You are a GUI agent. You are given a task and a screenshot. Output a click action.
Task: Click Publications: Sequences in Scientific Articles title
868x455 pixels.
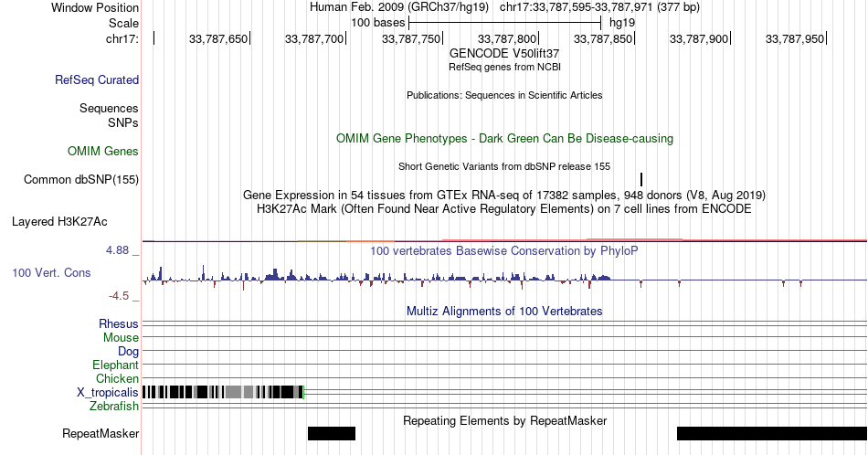[504, 95]
